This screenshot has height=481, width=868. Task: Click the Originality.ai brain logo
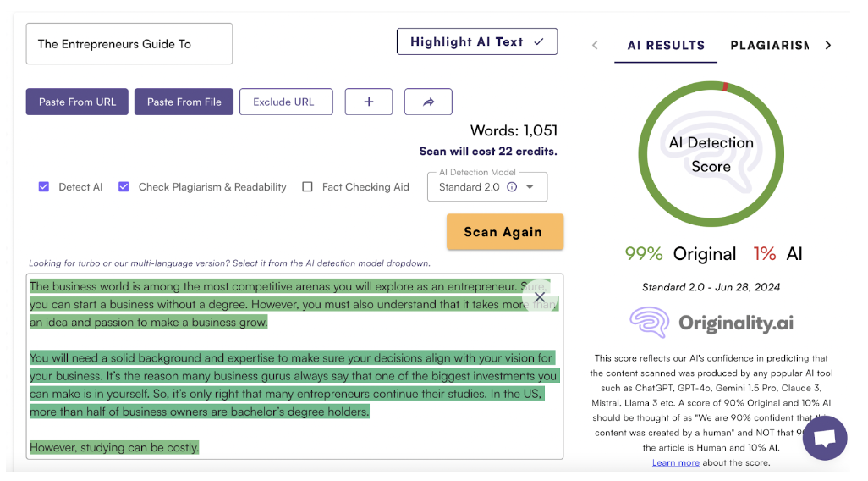(650, 323)
